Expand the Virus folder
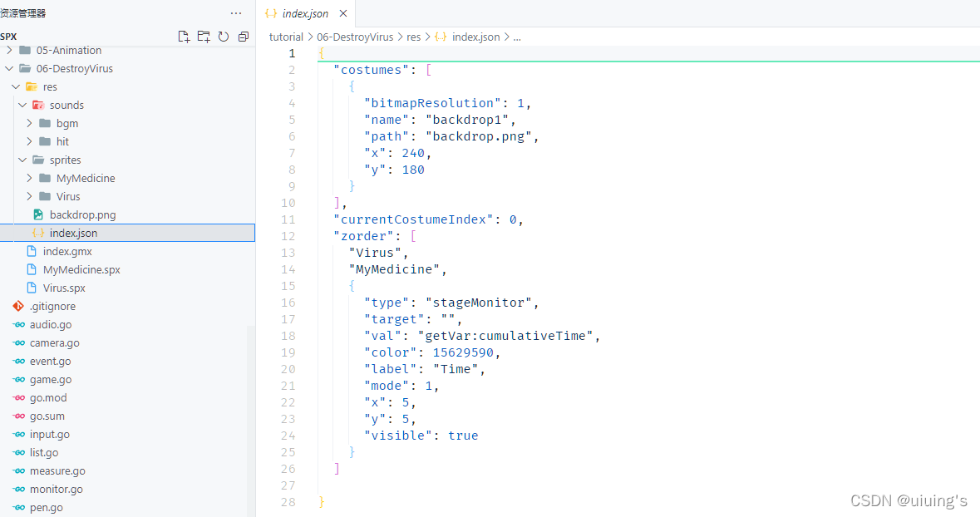This screenshot has height=517, width=980. pos(30,196)
